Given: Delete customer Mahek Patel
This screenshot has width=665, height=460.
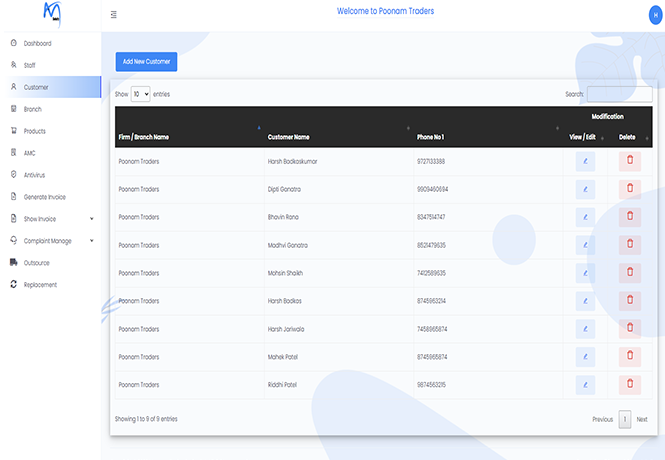Looking at the screenshot, I should tap(630, 357).
